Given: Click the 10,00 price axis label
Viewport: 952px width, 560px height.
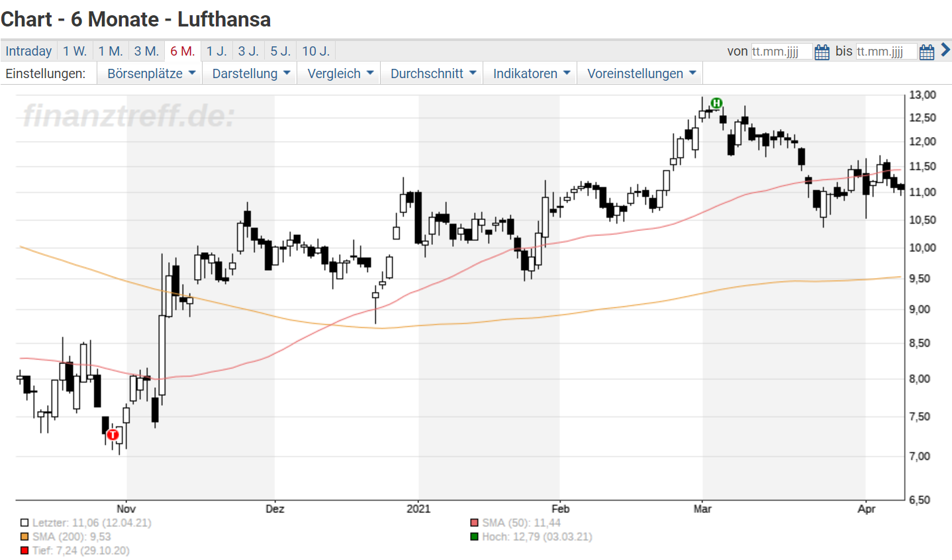Looking at the screenshot, I should (x=923, y=248).
